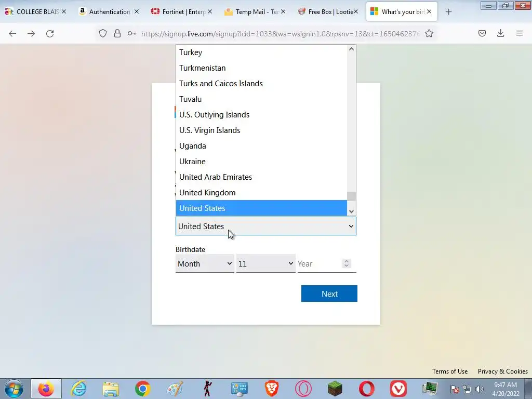Launch Internet Explorer from the taskbar

click(78, 389)
